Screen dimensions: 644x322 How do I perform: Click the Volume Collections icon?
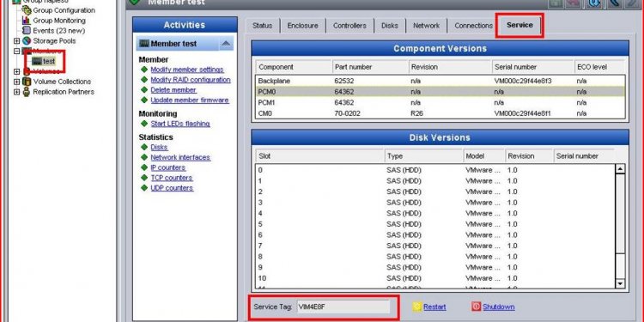[27, 82]
